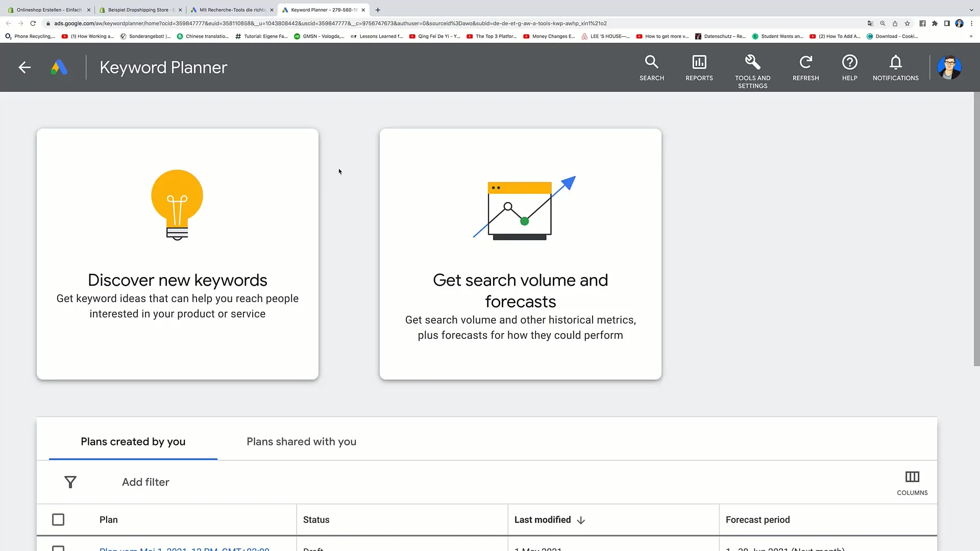Open Tools and Settings
The height and width of the screenshot is (551, 980).
[752, 71]
